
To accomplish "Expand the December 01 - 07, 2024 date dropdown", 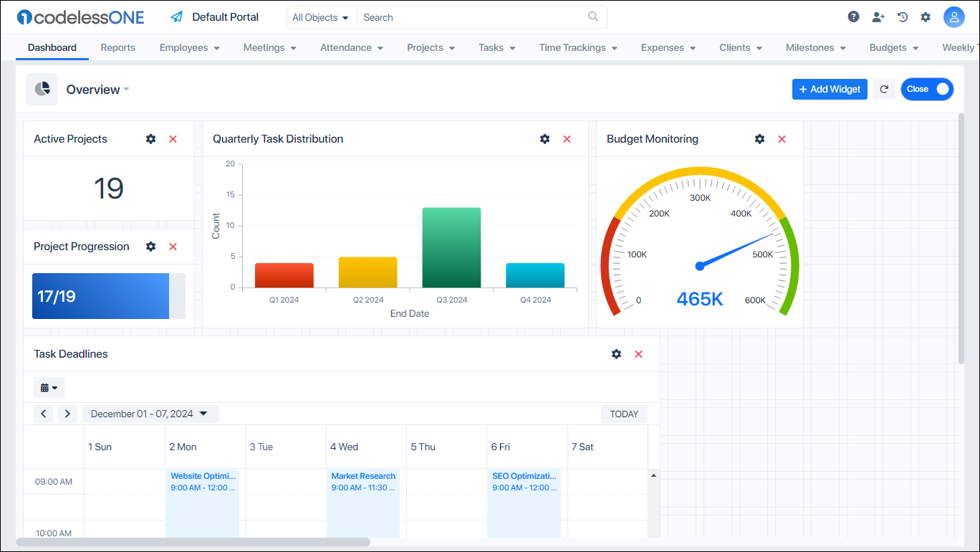I will [147, 414].
